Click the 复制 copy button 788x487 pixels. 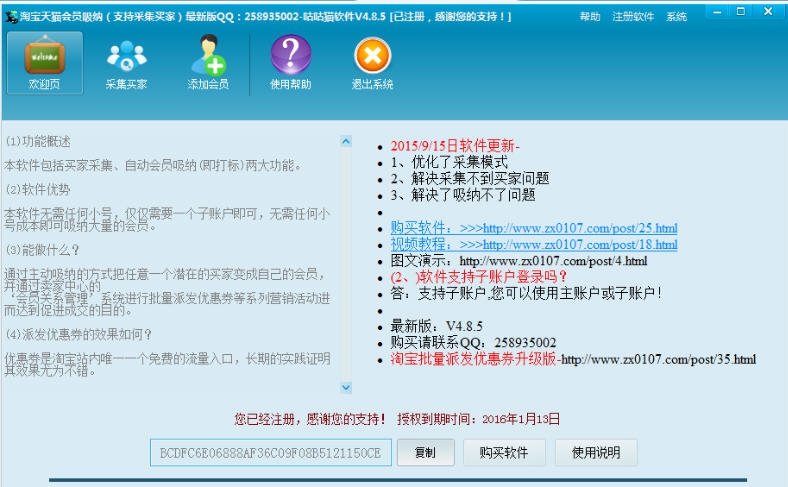[426, 452]
